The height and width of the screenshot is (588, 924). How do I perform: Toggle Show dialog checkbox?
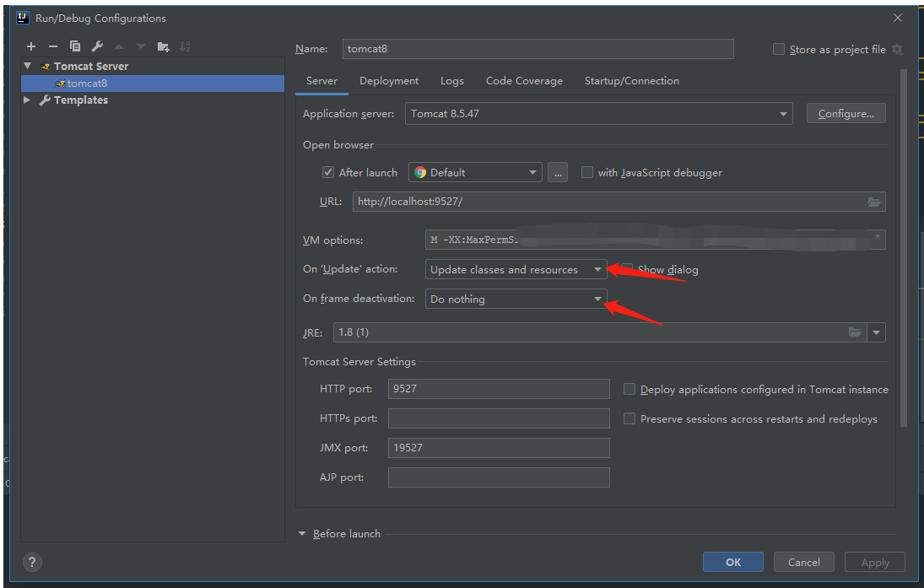coord(627,269)
